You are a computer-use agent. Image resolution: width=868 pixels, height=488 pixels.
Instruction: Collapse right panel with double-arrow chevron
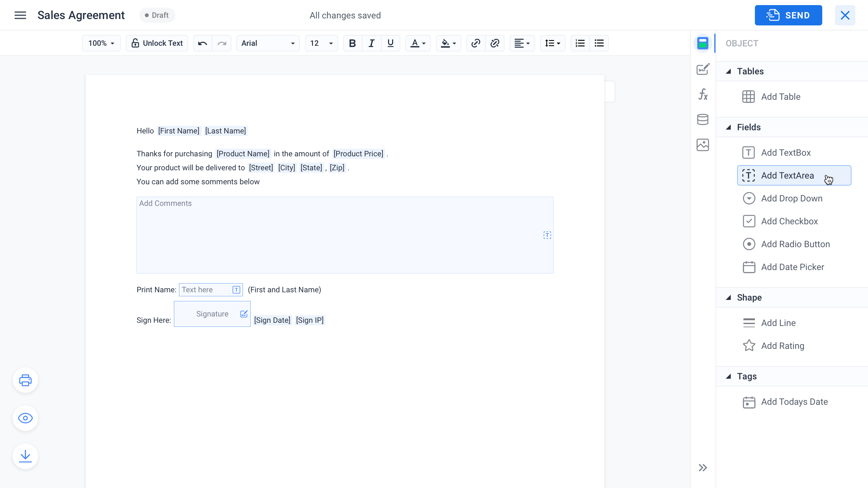click(x=703, y=468)
